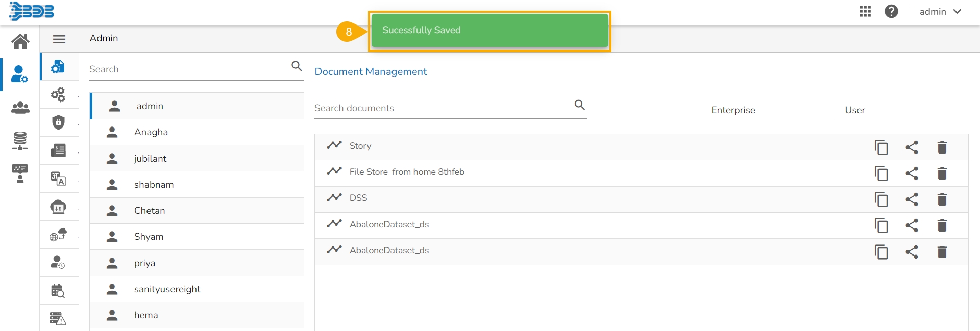
Task: Click the home icon in left sidebar
Action: coord(20,41)
